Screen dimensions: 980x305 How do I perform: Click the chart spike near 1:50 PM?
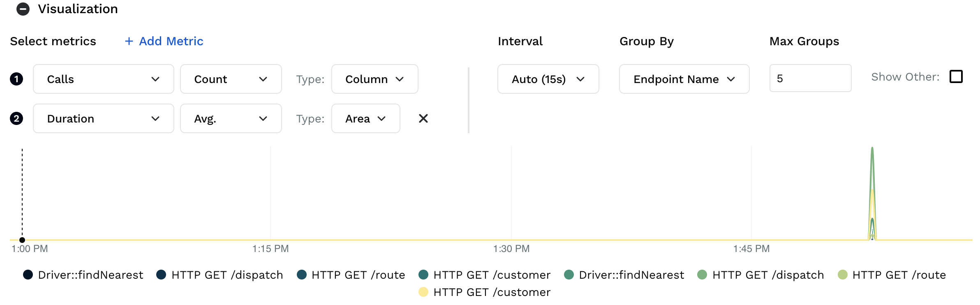point(872,193)
